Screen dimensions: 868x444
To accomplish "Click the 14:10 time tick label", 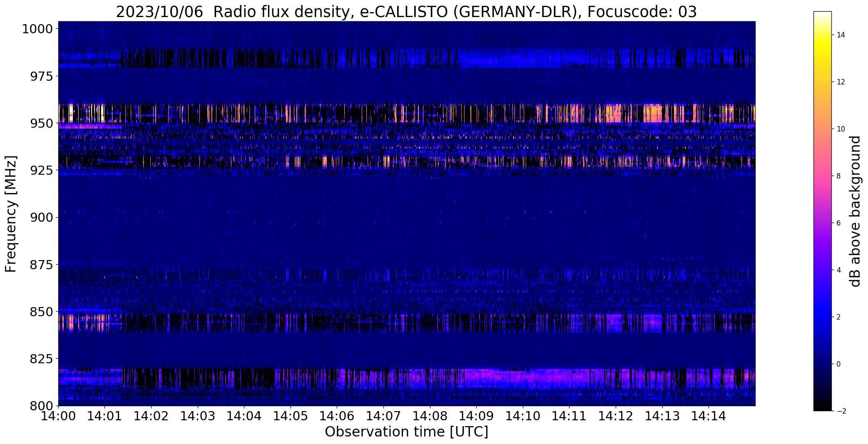I will [x=523, y=416].
